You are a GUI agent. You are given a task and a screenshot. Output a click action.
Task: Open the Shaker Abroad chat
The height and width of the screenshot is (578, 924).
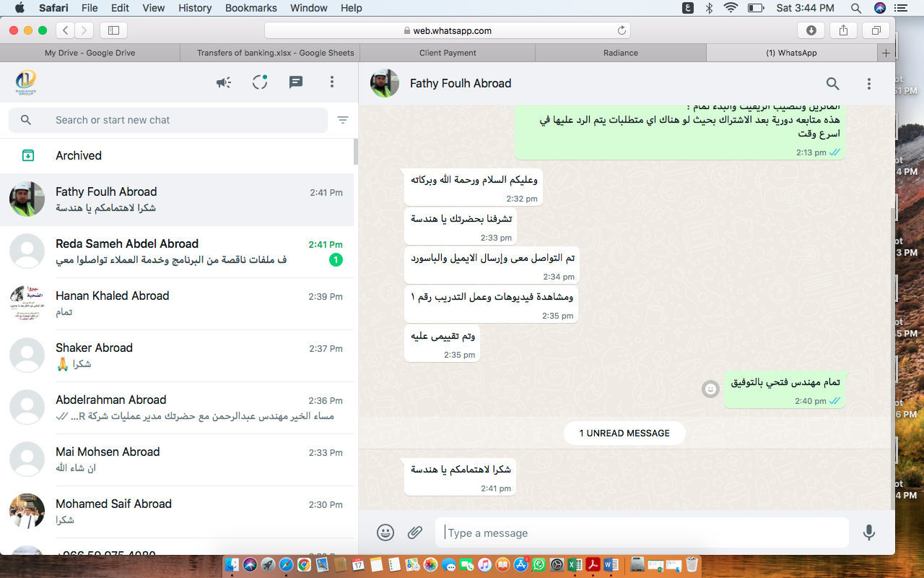tap(177, 355)
